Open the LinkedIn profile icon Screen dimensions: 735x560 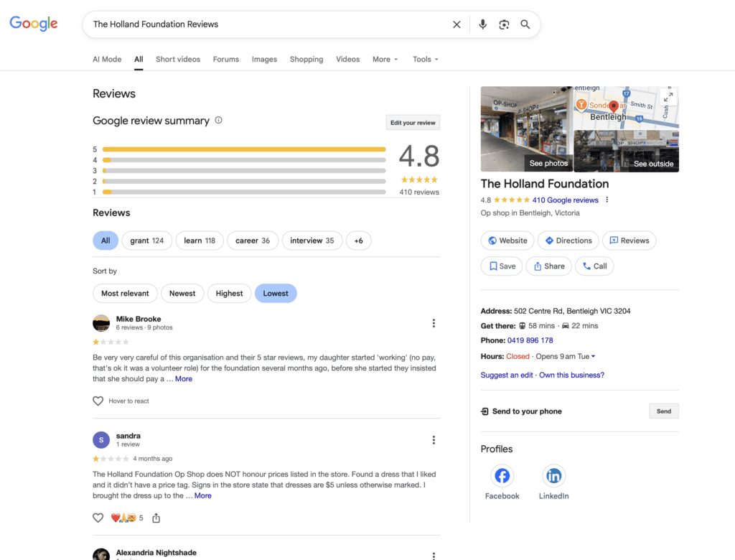click(x=553, y=476)
